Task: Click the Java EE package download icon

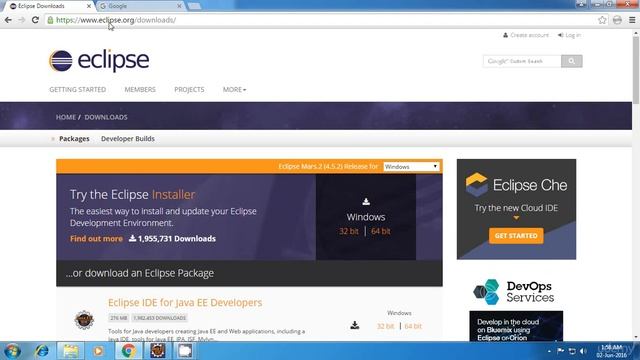Action: pos(355,325)
